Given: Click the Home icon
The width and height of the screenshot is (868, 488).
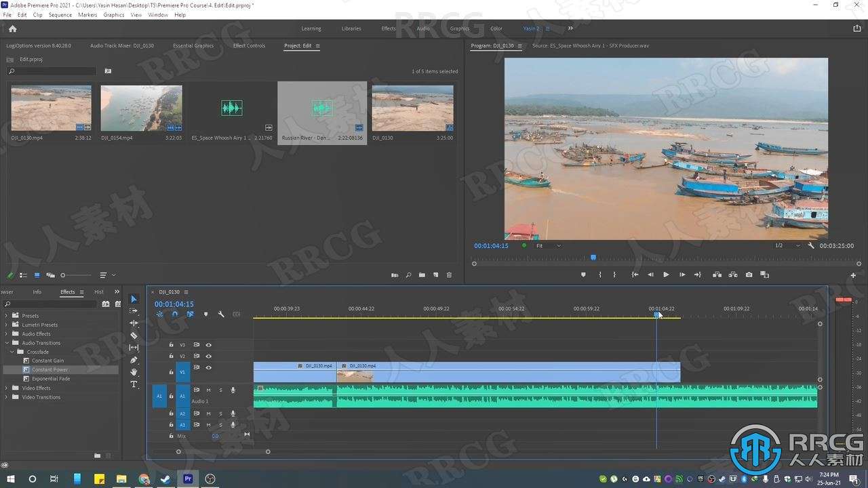Looking at the screenshot, I should click(12, 28).
